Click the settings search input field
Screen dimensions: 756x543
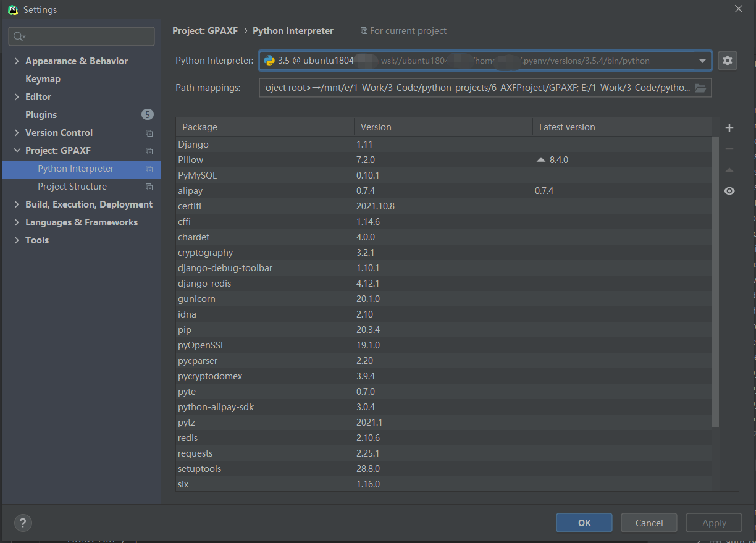pos(82,36)
